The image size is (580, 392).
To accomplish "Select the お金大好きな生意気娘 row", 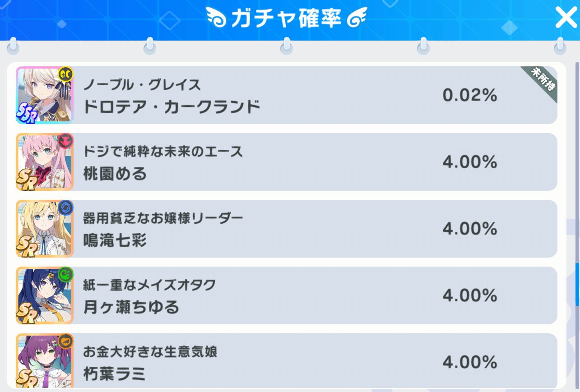I will pos(287,361).
